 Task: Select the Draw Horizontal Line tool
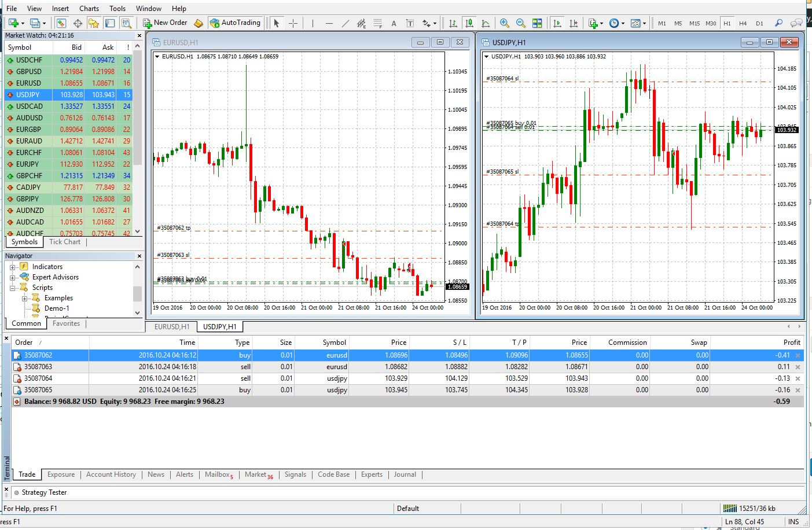pos(329,23)
